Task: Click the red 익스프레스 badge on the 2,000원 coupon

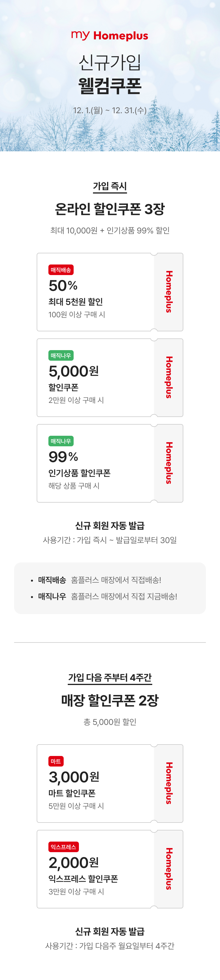Action: 63,847
